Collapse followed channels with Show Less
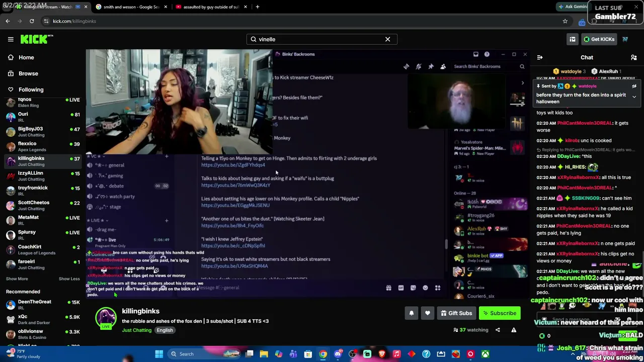The image size is (644, 362). click(69, 279)
